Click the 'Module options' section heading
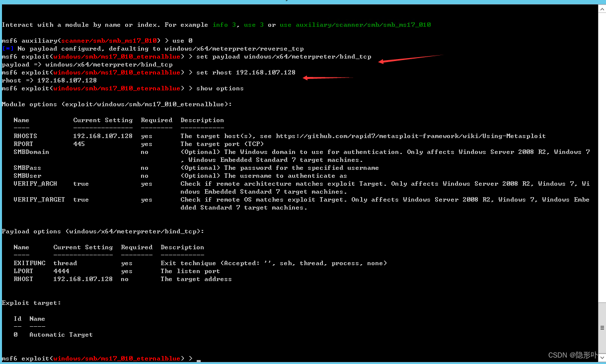 (117, 104)
